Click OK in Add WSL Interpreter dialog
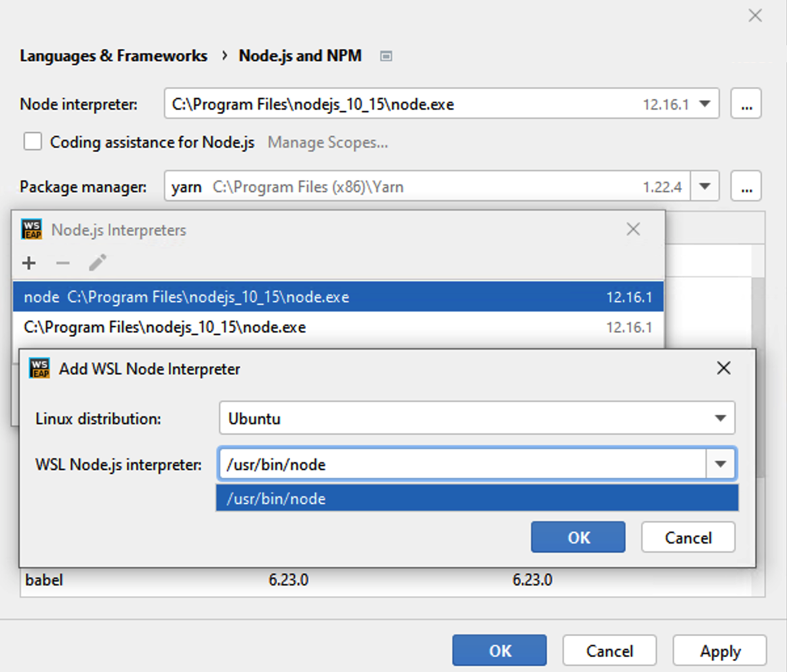Screen dimensions: 787x672 (578, 538)
